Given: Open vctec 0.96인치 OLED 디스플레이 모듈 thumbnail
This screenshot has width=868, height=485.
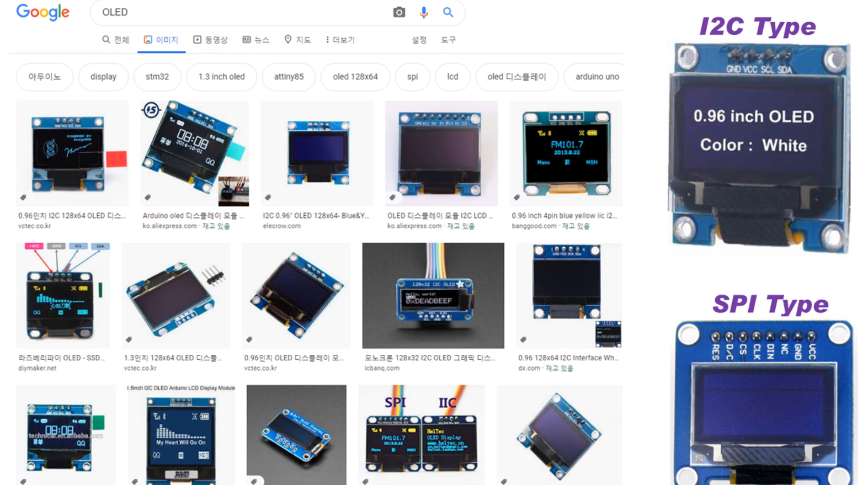Looking at the screenshot, I should coord(296,295).
